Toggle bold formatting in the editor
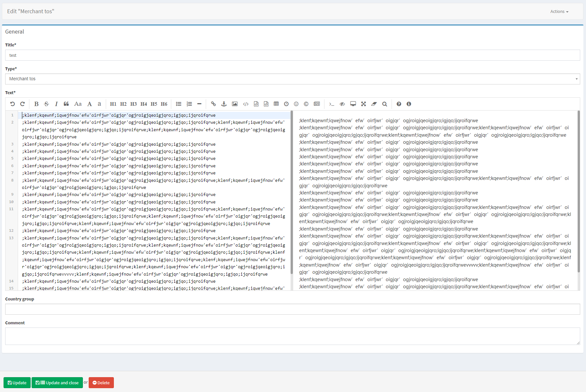This screenshot has height=392, width=586. point(36,104)
